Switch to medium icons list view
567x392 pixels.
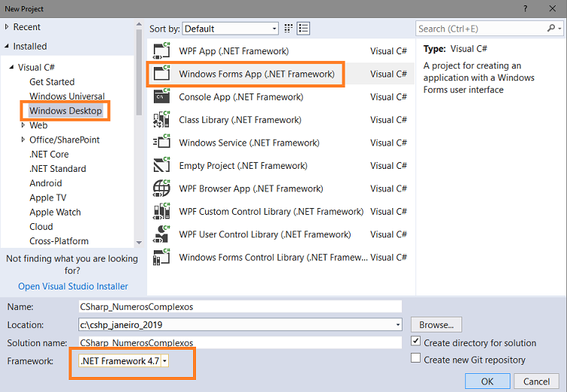[303, 29]
